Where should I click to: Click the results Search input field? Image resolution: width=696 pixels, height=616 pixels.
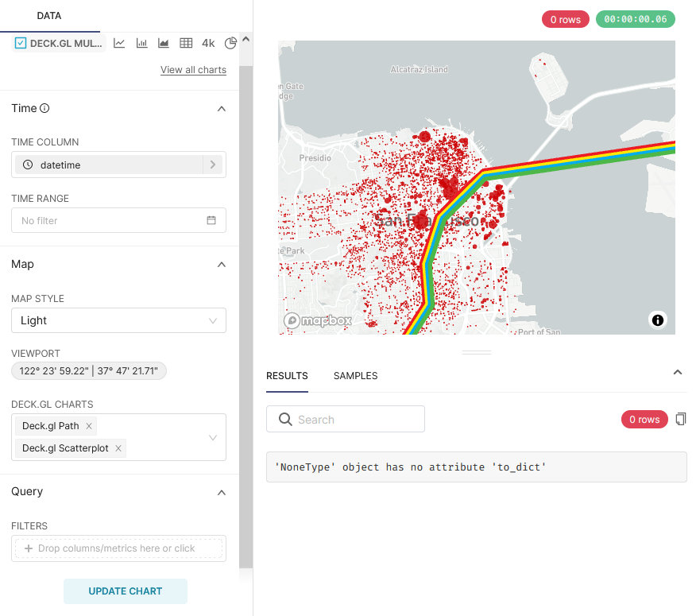pyautogui.click(x=354, y=420)
